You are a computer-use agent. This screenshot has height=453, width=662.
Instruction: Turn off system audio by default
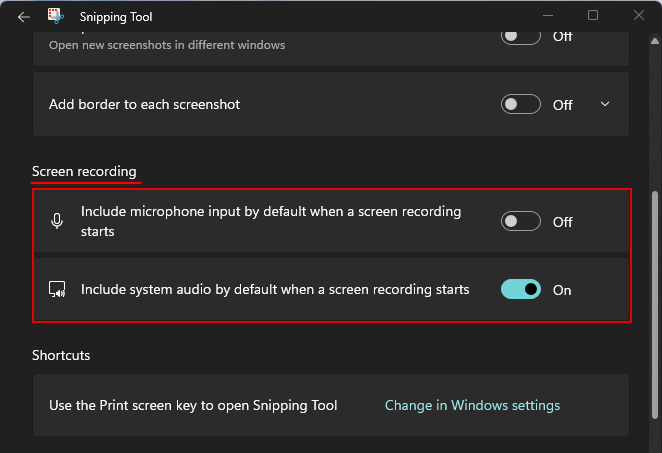521,289
